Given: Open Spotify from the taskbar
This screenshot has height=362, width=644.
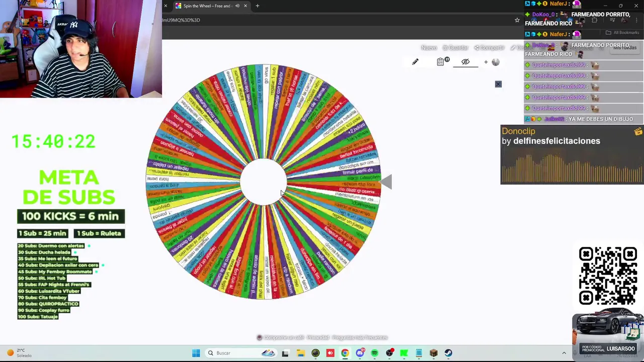Looking at the screenshot, I should click(x=374, y=353).
